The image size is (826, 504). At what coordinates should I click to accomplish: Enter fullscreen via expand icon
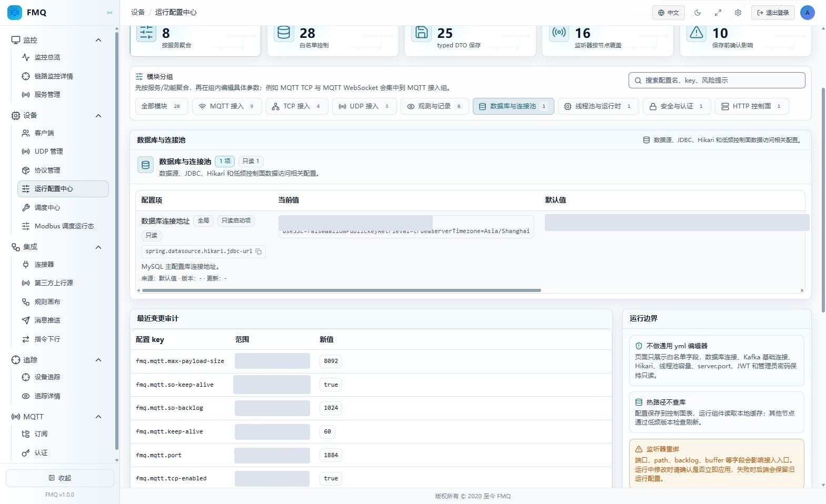pyautogui.click(x=718, y=13)
